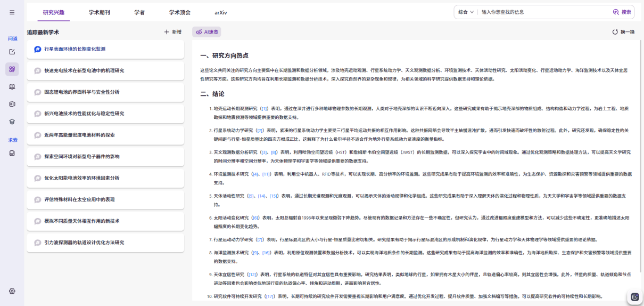Expand the 综合 search scope dropdown
The image size is (644, 306).
(x=466, y=12)
